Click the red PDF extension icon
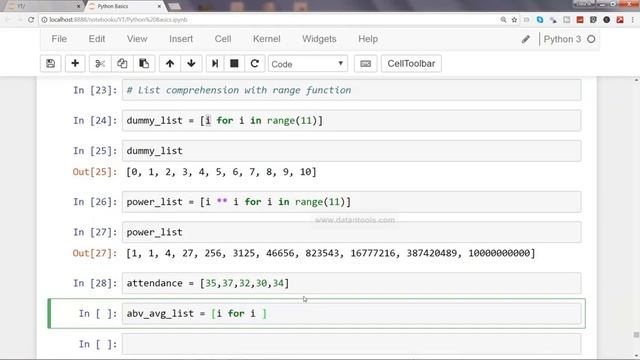640x360 pixels. coord(620,20)
